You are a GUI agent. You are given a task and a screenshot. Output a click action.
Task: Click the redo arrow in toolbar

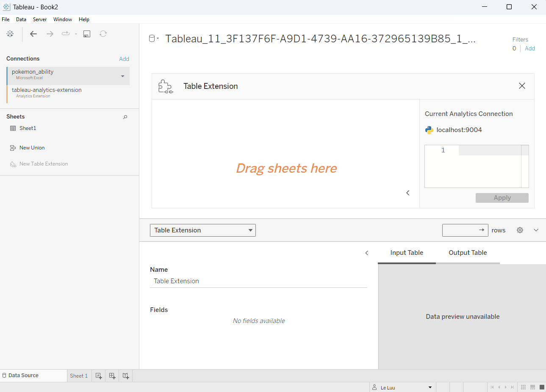pos(66,34)
